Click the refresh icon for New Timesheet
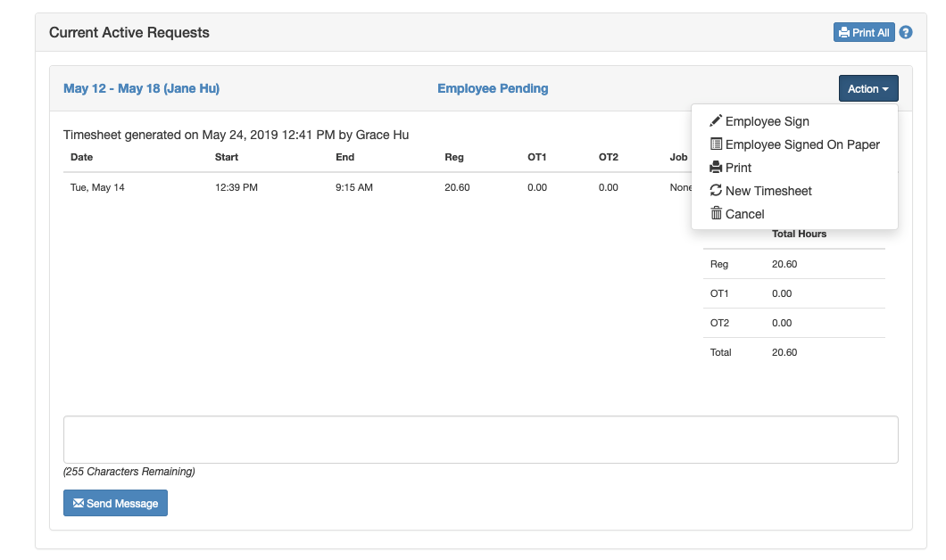946x560 pixels. (716, 191)
